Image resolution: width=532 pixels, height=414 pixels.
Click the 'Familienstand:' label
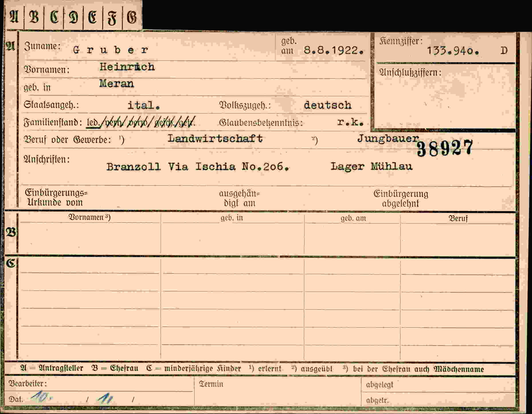coord(53,122)
